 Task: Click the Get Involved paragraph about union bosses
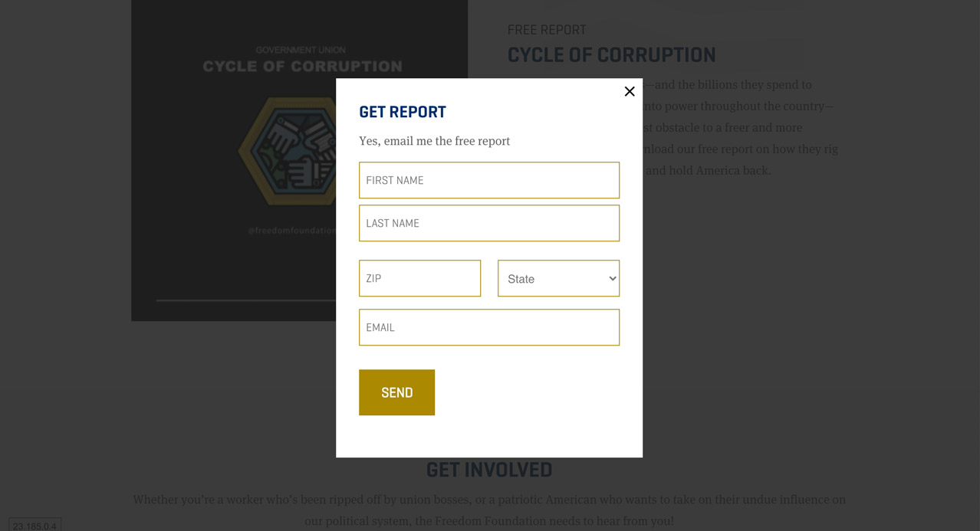click(489, 510)
